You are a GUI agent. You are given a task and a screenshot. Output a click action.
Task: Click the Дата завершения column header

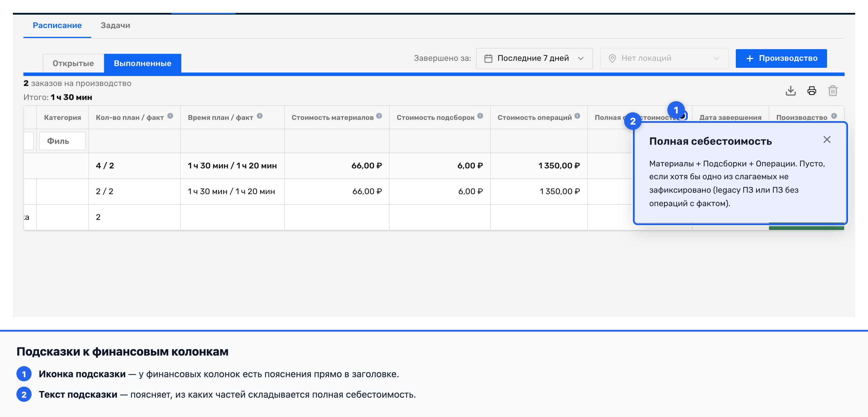730,118
